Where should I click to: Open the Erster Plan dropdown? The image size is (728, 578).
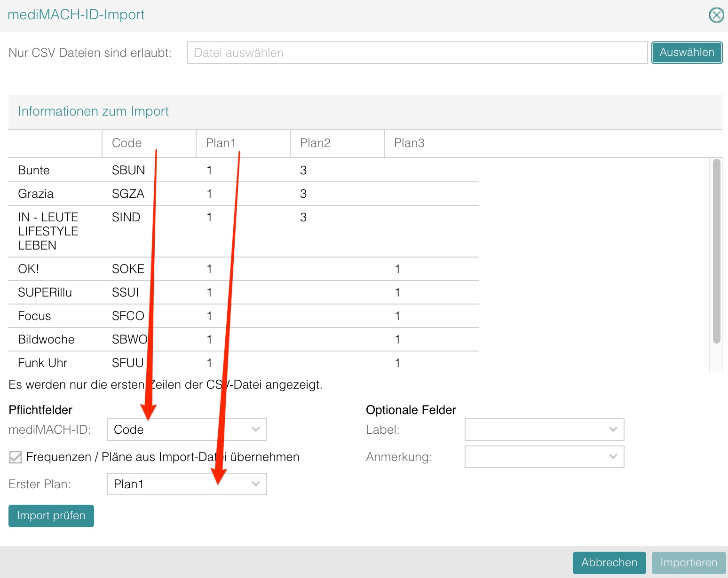click(187, 484)
